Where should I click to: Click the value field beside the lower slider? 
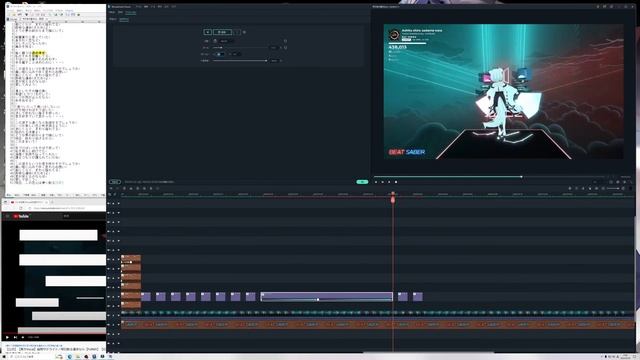click(275, 60)
